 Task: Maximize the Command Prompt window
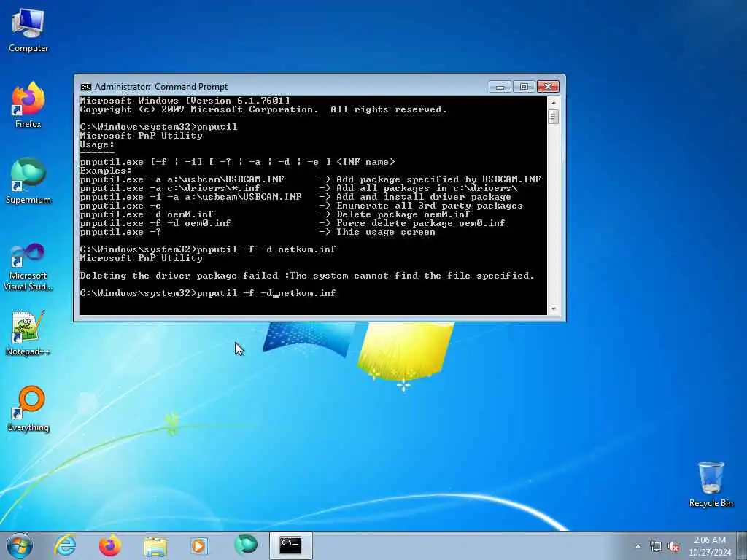point(524,87)
